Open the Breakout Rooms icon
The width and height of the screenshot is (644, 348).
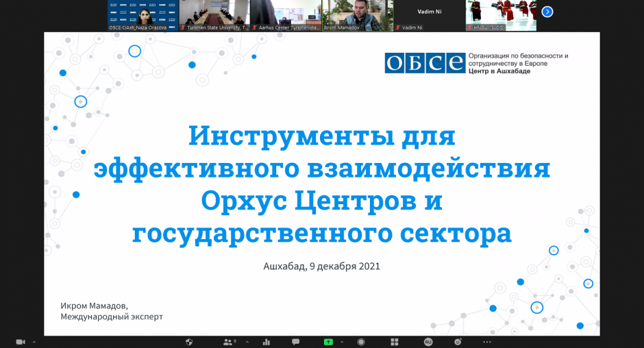pos(395,342)
